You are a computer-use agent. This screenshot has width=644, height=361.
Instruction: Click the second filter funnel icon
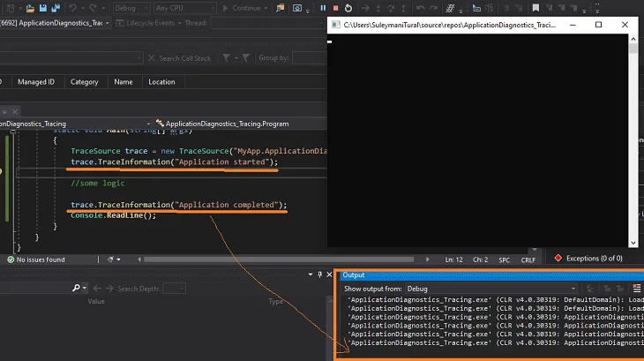click(245, 58)
